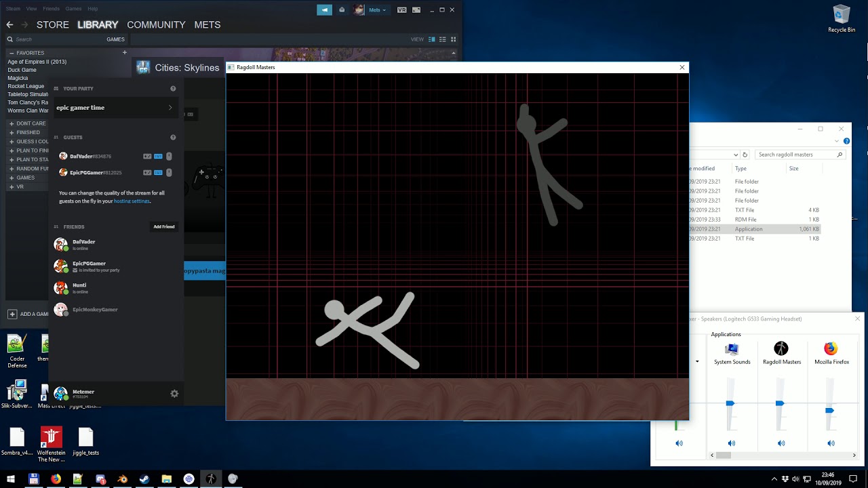Click the Add a Game button
Screen dimensions: 868x488
[x=27, y=314]
